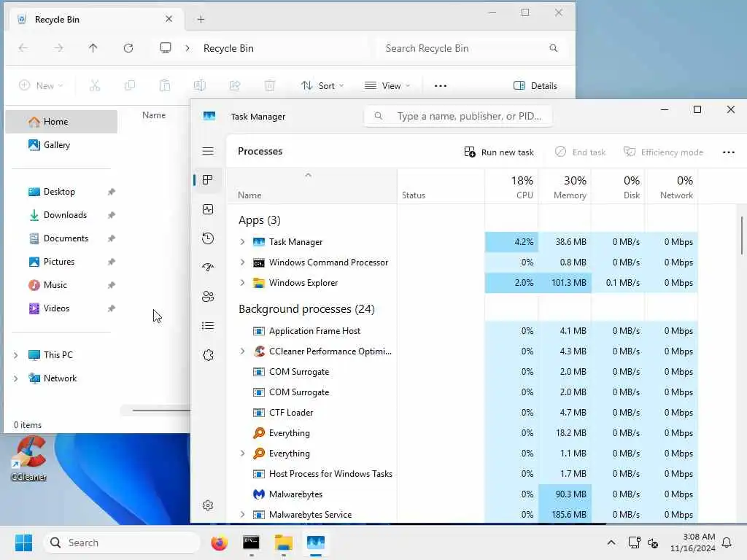Open the Sort dropdown in Explorer
Viewport: 747px width, 560px height.
pos(322,86)
